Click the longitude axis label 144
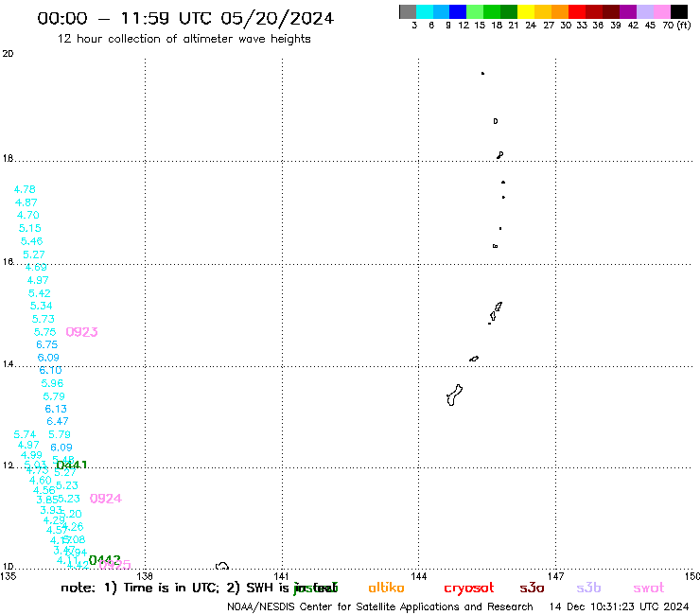Image resolution: width=700 pixels, height=615 pixels. (419, 576)
